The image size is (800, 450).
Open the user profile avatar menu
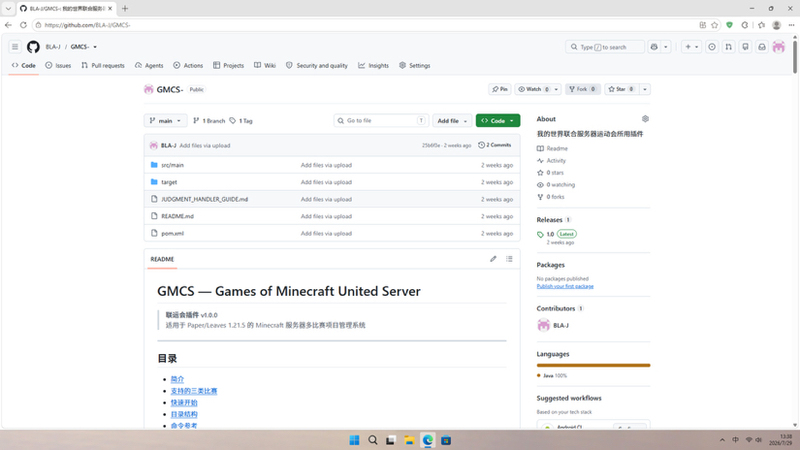coord(779,47)
